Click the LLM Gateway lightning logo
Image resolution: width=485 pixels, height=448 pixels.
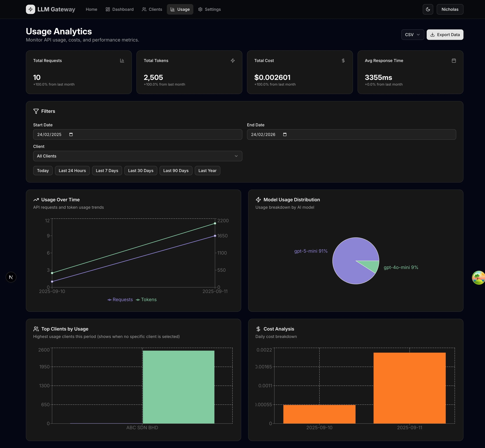tap(31, 9)
